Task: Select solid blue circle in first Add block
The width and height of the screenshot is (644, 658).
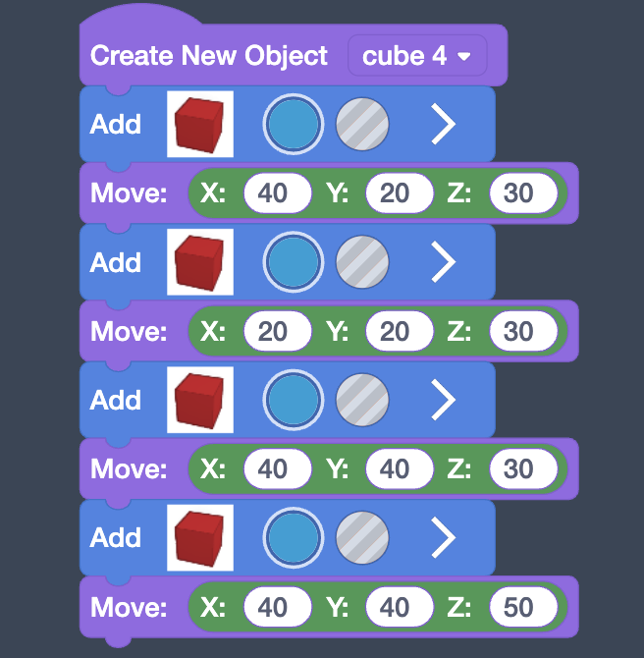Action: point(293,124)
